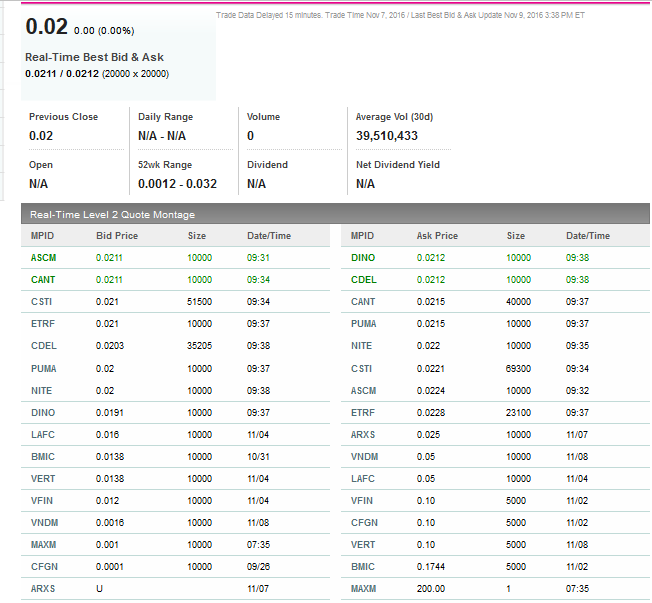Image resolution: width=652 pixels, height=603 pixels.
Task: Click the ARXS bid price marked U
Action: [x=99, y=589]
